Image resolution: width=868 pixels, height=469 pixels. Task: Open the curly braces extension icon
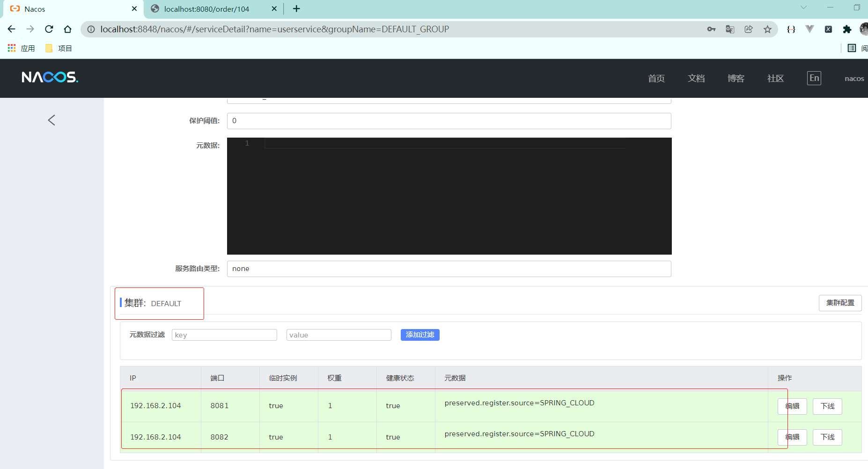[791, 29]
